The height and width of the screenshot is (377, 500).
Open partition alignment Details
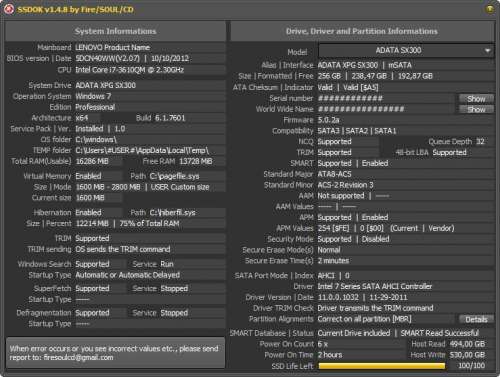476,319
